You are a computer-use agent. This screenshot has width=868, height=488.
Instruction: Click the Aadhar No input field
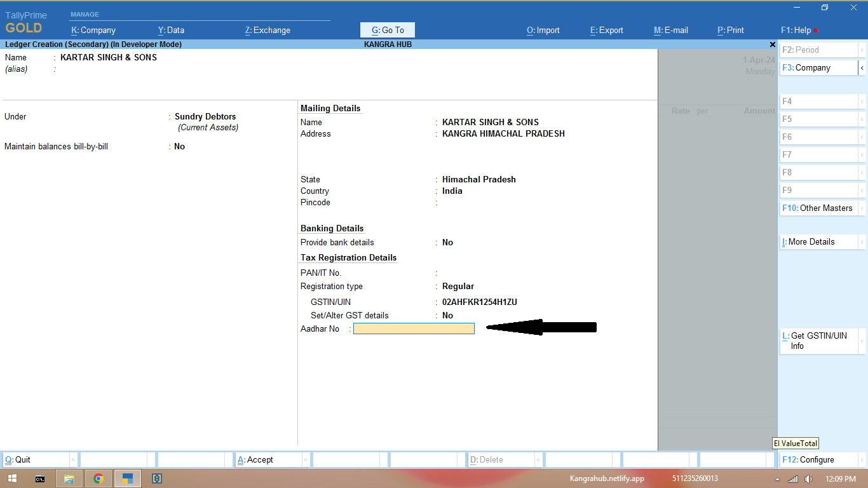[414, 329]
